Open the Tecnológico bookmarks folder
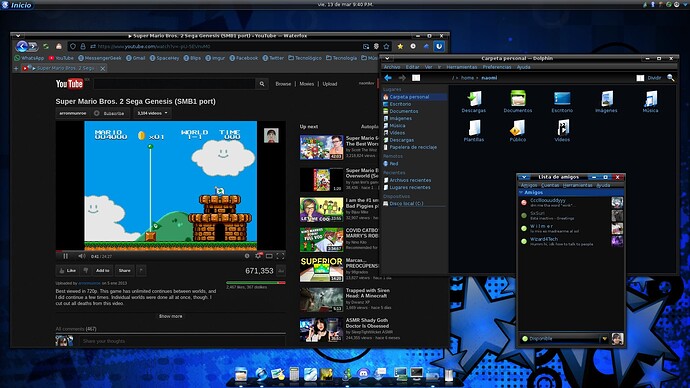This screenshot has width=690, height=388. click(305, 58)
